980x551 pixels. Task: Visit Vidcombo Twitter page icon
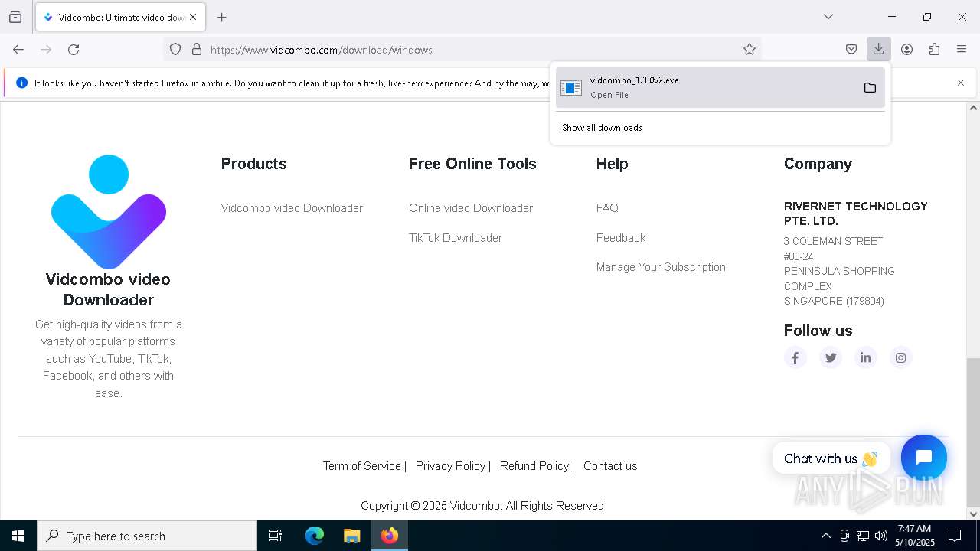coord(831,357)
